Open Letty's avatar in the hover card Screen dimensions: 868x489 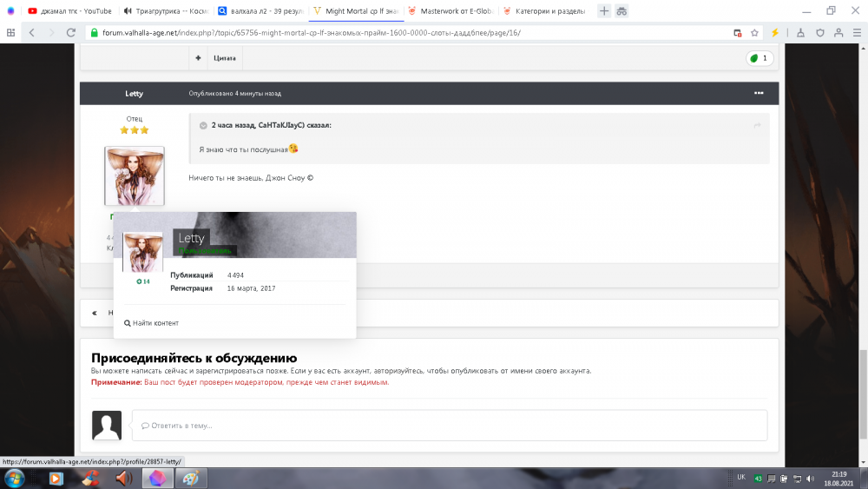pos(142,252)
